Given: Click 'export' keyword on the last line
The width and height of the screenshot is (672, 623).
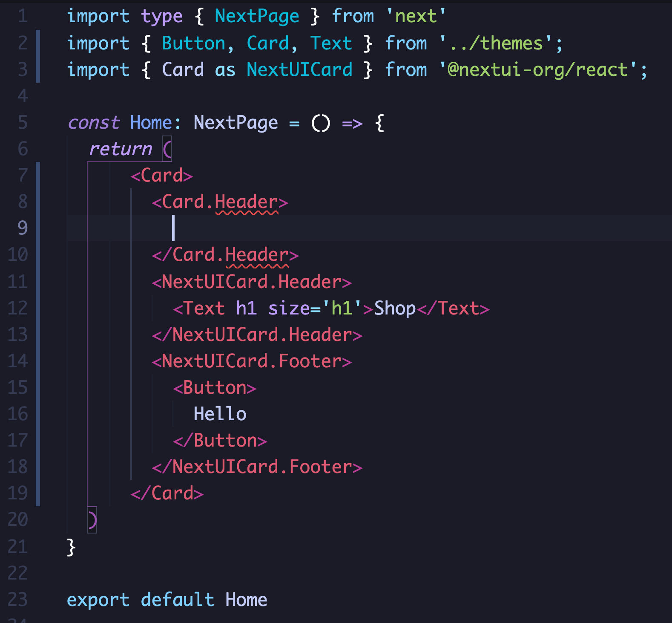Looking at the screenshot, I should click(98, 600).
